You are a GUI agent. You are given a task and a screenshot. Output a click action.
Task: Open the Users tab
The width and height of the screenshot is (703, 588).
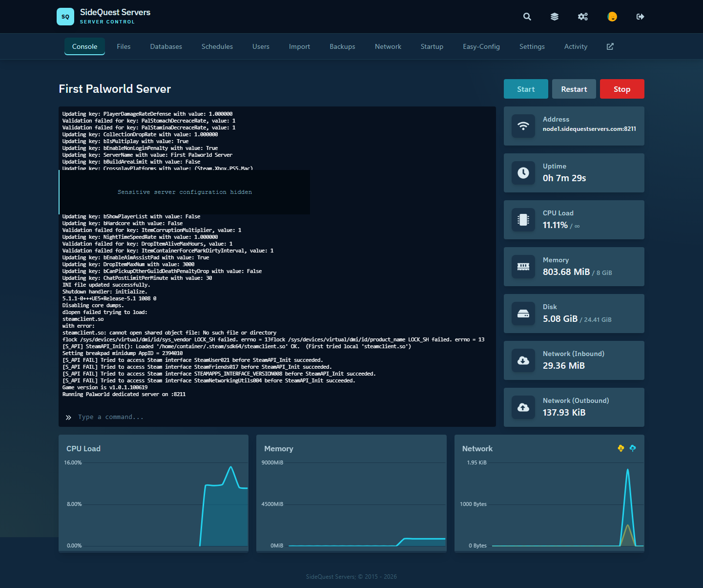(x=261, y=46)
